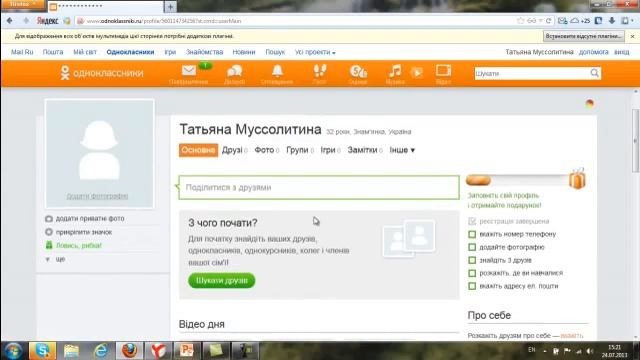Click the taskbar volume speaker icon
This screenshot has height=360, width=640.
coord(590,351)
